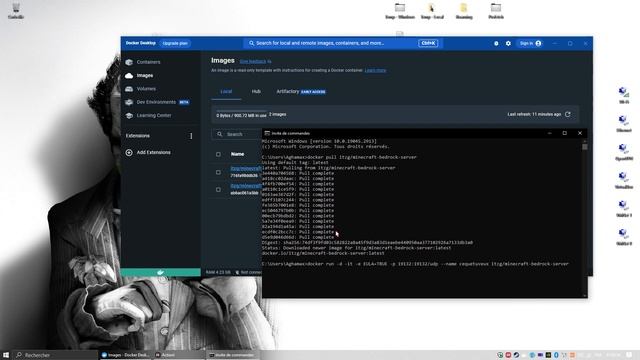Image resolution: width=640 pixels, height=360 pixels.
Task: Switch to the Local tab
Action: click(x=226, y=91)
